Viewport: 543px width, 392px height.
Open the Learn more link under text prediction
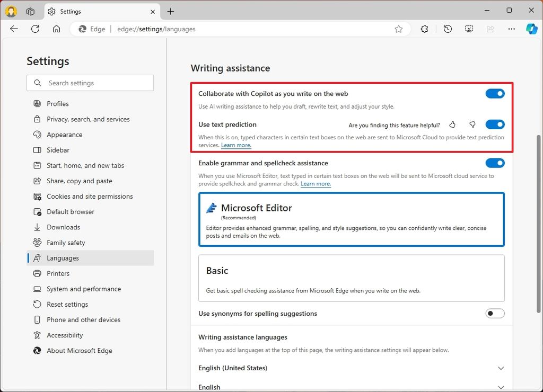[235, 145]
